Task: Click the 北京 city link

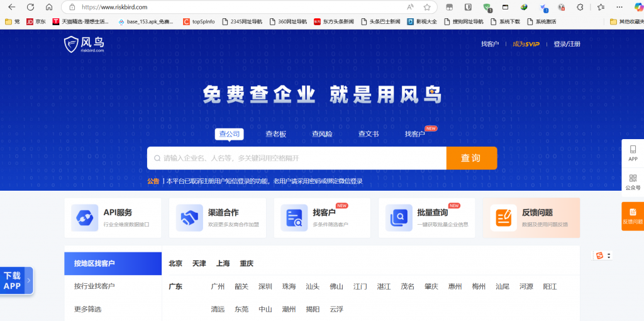Action: (x=175, y=264)
